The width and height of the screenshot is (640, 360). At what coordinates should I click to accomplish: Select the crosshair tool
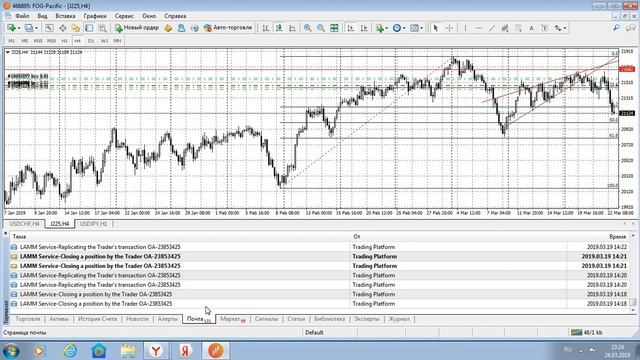pyautogui.click(x=449, y=28)
